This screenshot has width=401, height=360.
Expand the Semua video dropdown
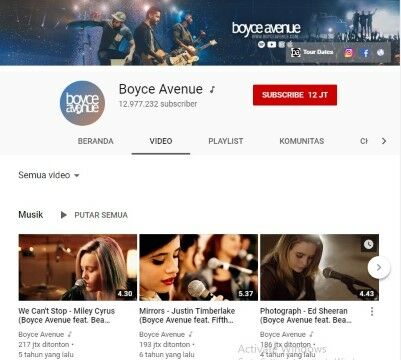[49, 175]
